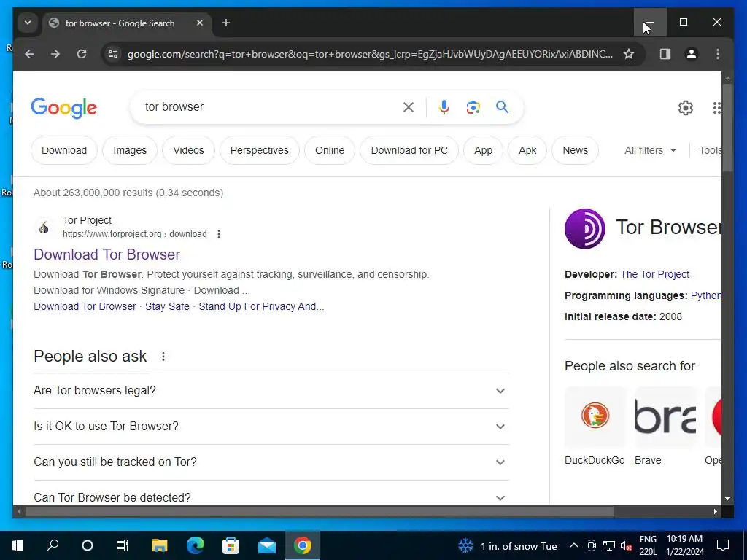Click Stand Up For Privacy And... sitelink
Image resolution: width=747 pixels, height=560 pixels.
click(261, 307)
